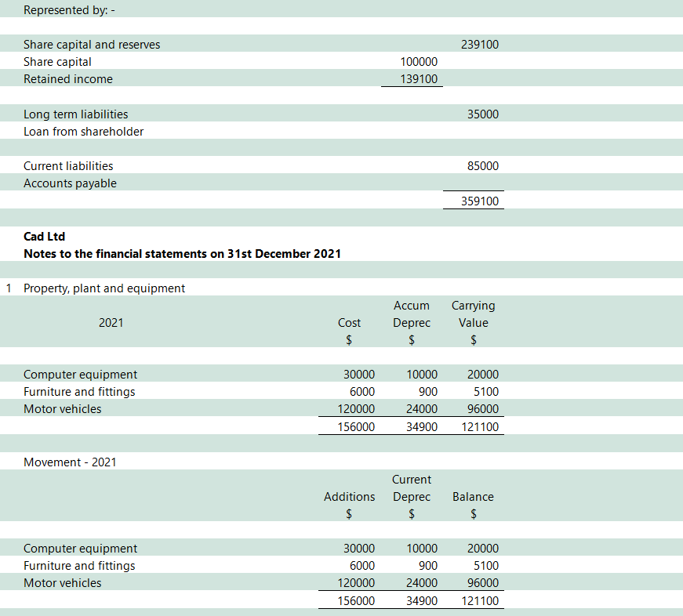Select the "Property, plant and equipment" note title

pos(104,288)
